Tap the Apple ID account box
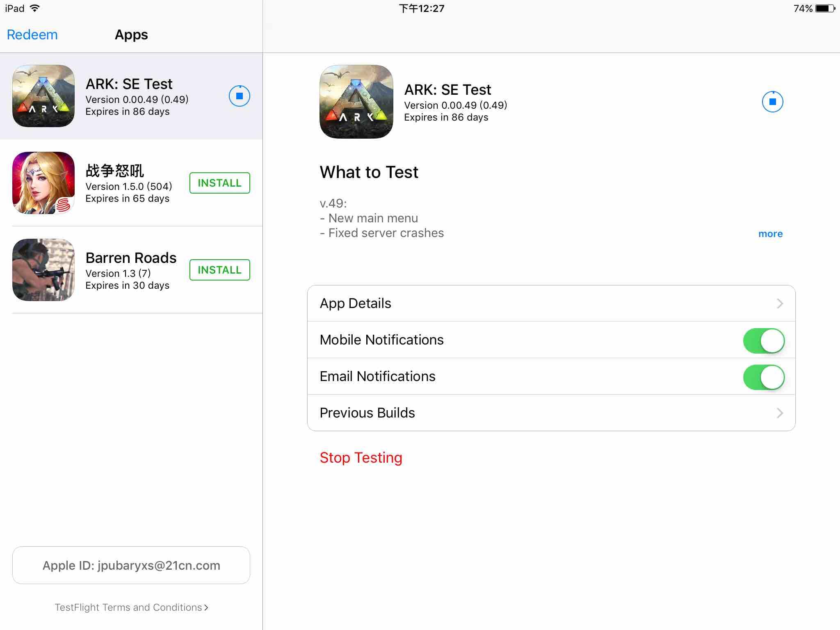 pos(131,565)
